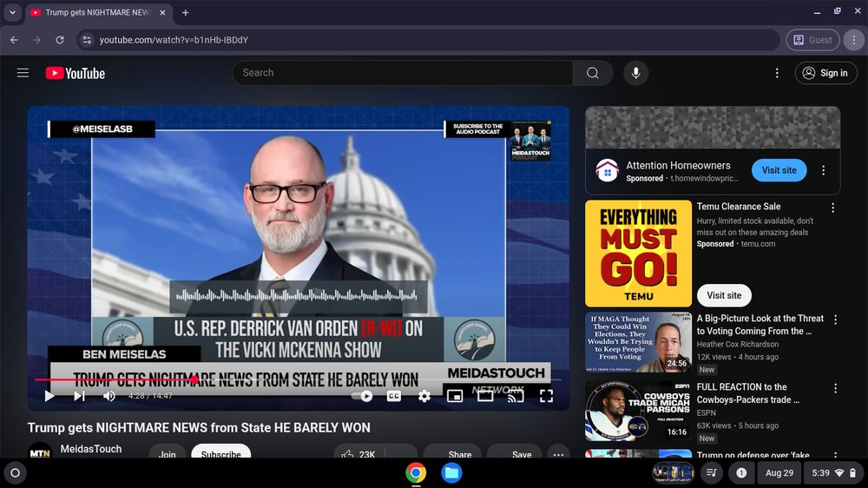Open the Heather Cox Richardson video thumbnail
Screen dimensions: 868x488
(x=638, y=342)
